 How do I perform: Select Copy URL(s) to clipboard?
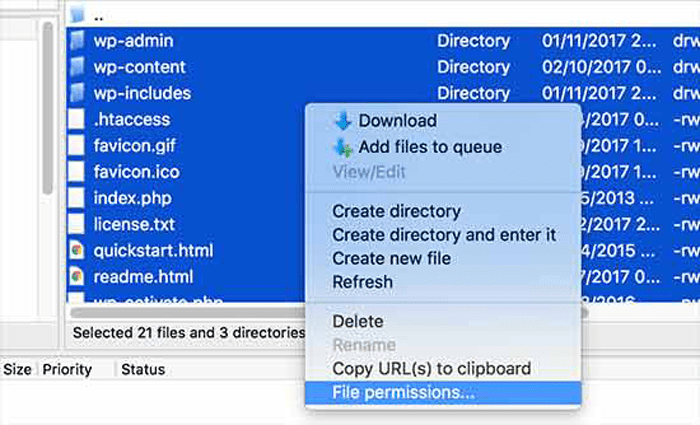431,368
